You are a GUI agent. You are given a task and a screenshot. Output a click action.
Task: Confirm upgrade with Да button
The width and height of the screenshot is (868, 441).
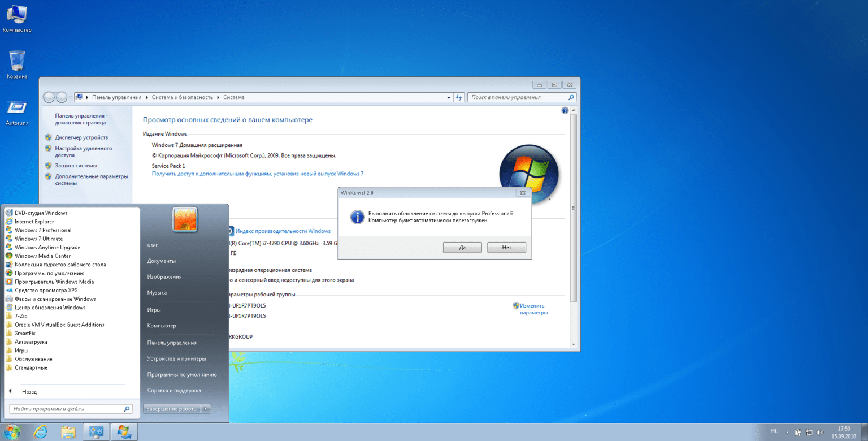tap(462, 248)
